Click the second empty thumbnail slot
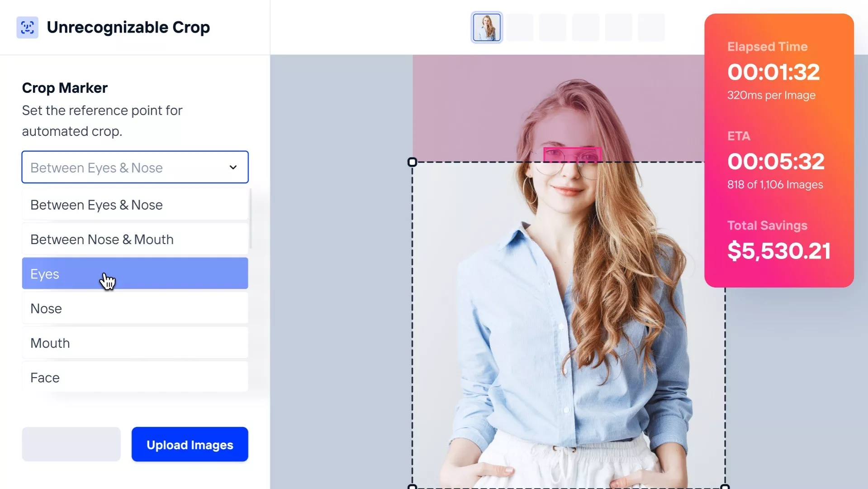Screen dimensions: 868x489 pyautogui.click(x=552, y=28)
